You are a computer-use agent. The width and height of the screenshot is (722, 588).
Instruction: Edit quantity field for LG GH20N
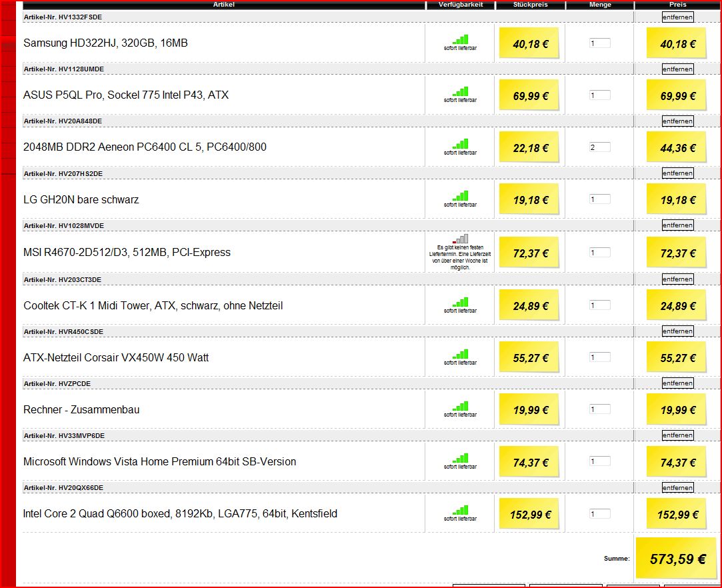point(600,199)
